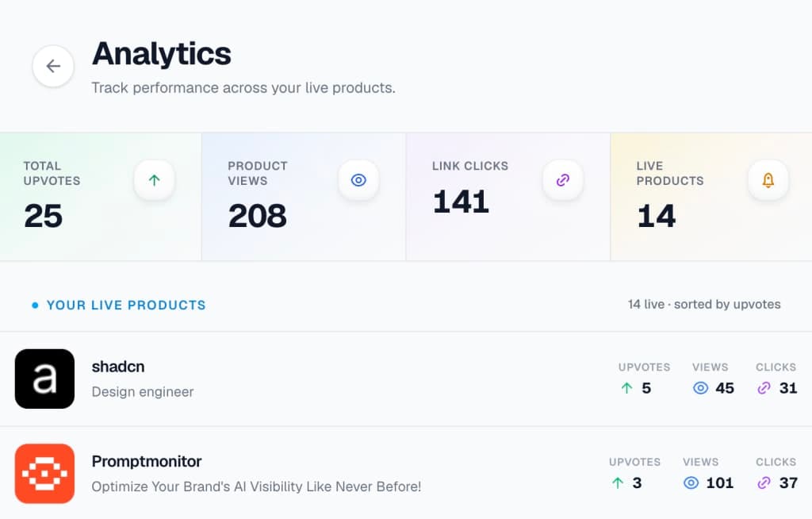The width and height of the screenshot is (812, 519).
Task: Click the views eye icon in shadcn row
Action: click(700, 388)
